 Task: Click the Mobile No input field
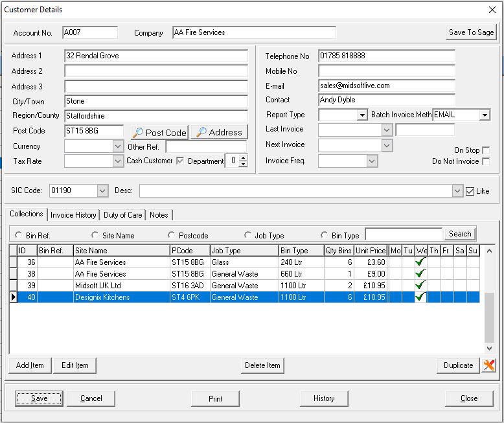click(387, 71)
